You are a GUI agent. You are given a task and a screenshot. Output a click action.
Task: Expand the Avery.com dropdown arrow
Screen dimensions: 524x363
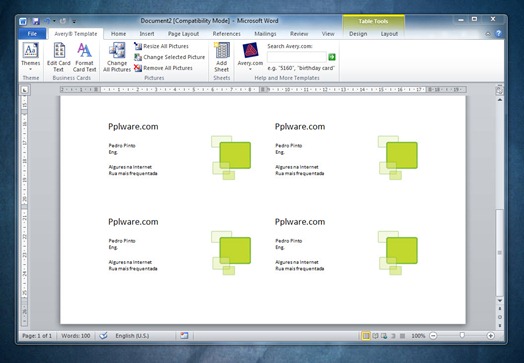250,69
